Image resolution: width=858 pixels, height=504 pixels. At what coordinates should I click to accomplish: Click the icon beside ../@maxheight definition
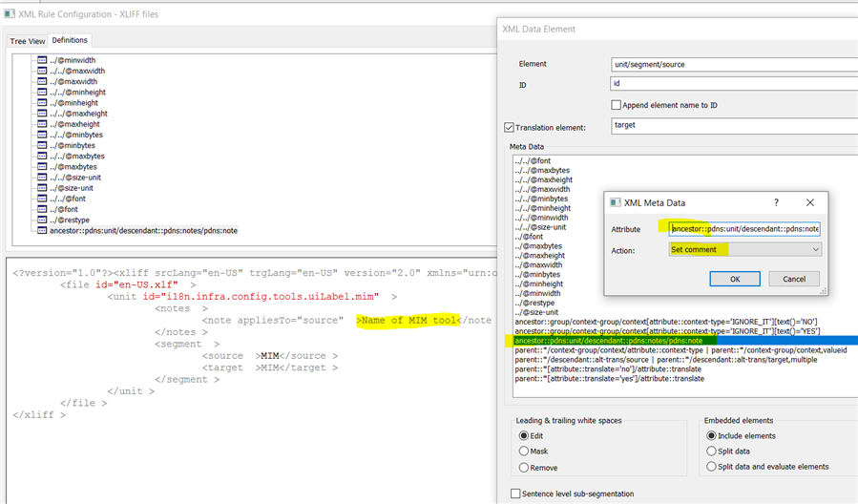[x=42, y=124]
